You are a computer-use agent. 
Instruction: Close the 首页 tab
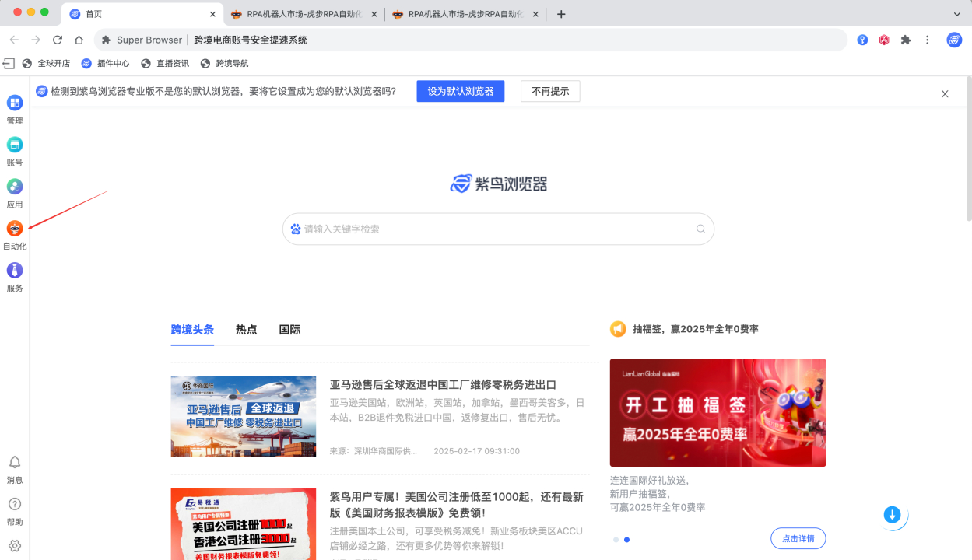click(213, 14)
